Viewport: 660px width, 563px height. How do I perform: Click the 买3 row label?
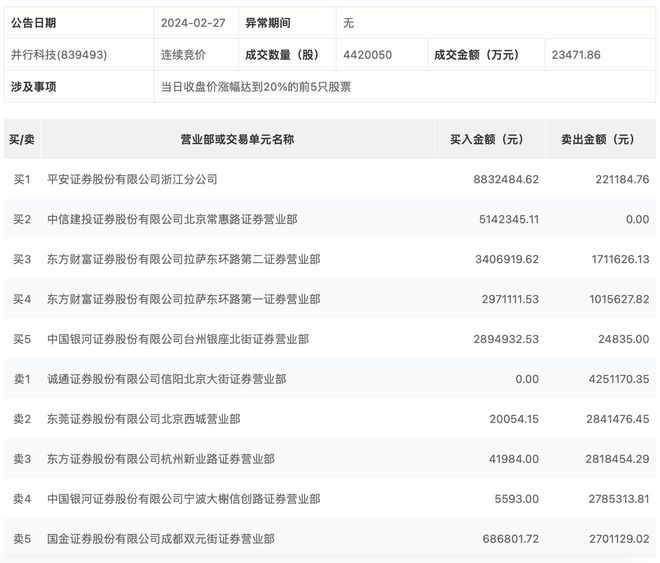(x=22, y=259)
